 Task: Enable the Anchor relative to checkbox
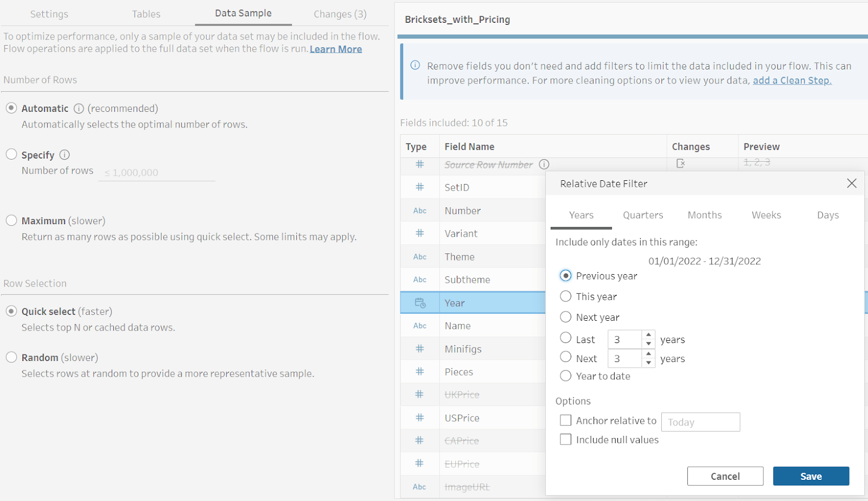click(x=565, y=421)
